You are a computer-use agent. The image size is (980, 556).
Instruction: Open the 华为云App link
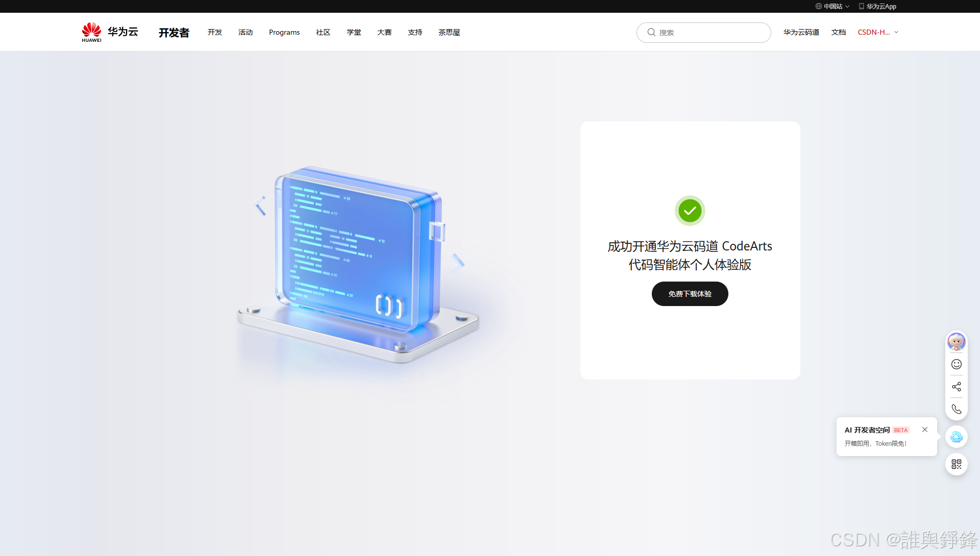point(881,7)
